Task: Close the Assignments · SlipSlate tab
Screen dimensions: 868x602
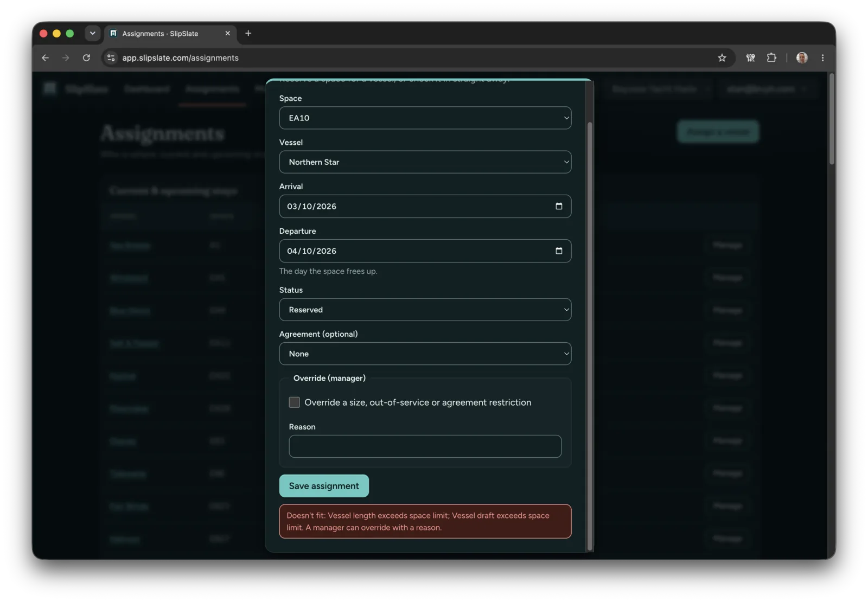Action: (227, 33)
